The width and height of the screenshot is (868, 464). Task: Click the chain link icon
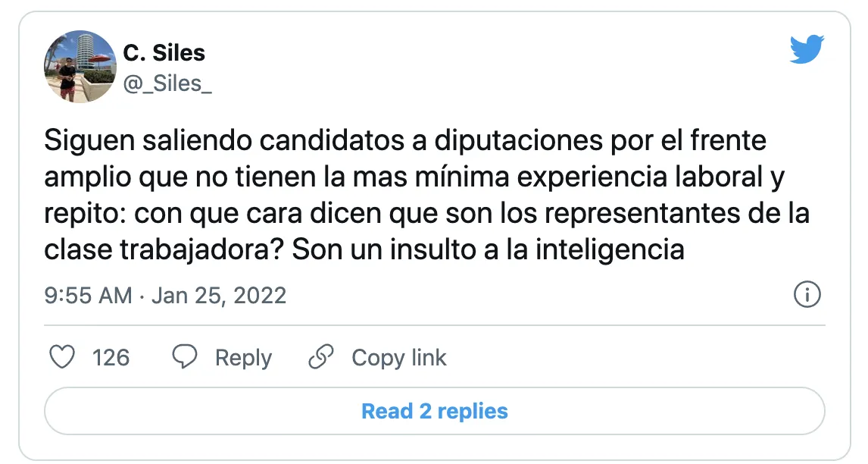[322, 357]
